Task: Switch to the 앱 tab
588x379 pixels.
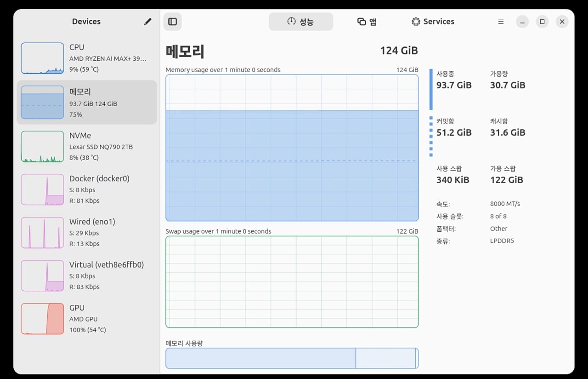Action: pos(367,22)
